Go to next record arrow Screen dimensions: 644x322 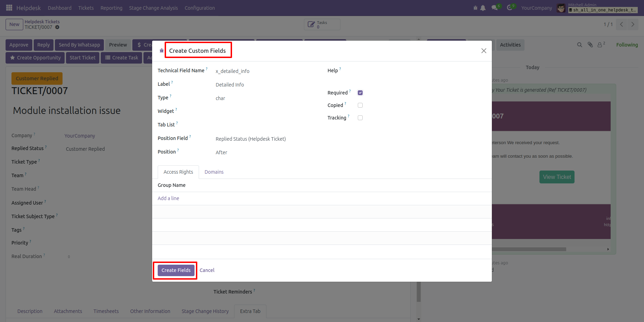(x=633, y=24)
